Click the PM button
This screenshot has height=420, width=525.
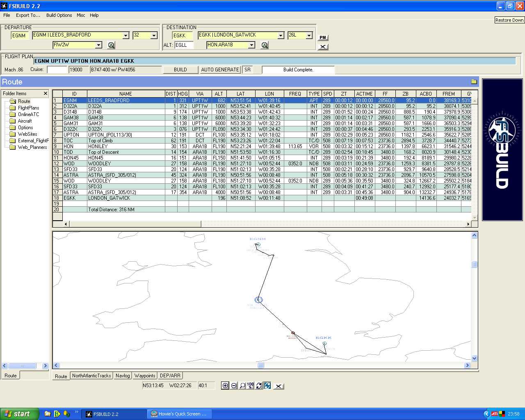click(323, 37)
